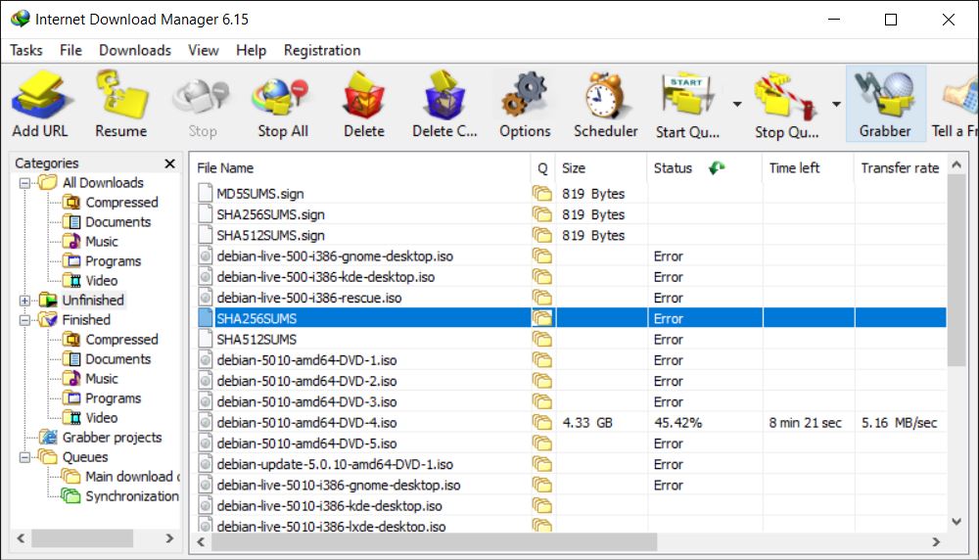This screenshot has height=560, width=979.
Task: Select Compressed under All Downloads
Action: tap(121, 203)
